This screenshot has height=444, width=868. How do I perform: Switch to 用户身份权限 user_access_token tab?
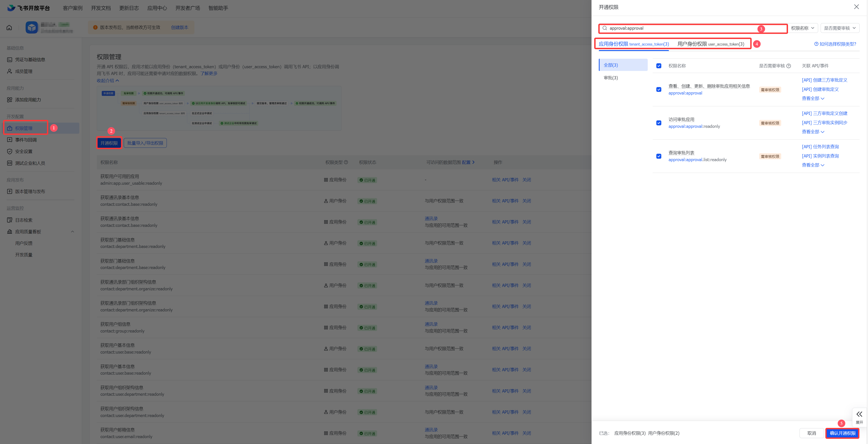click(x=711, y=44)
